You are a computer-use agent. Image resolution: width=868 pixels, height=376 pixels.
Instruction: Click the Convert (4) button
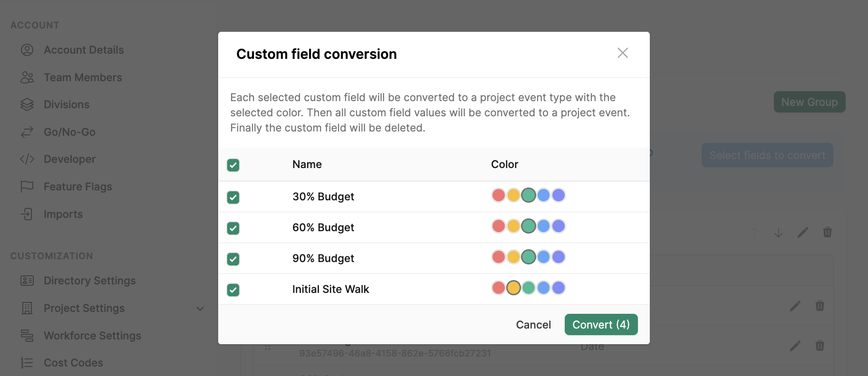coord(601,325)
